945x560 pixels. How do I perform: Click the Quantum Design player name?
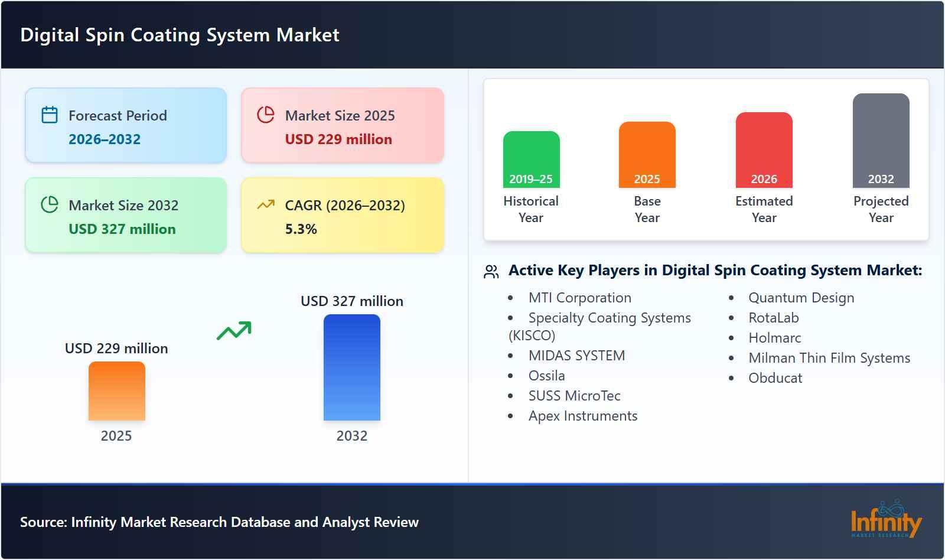point(801,298)
